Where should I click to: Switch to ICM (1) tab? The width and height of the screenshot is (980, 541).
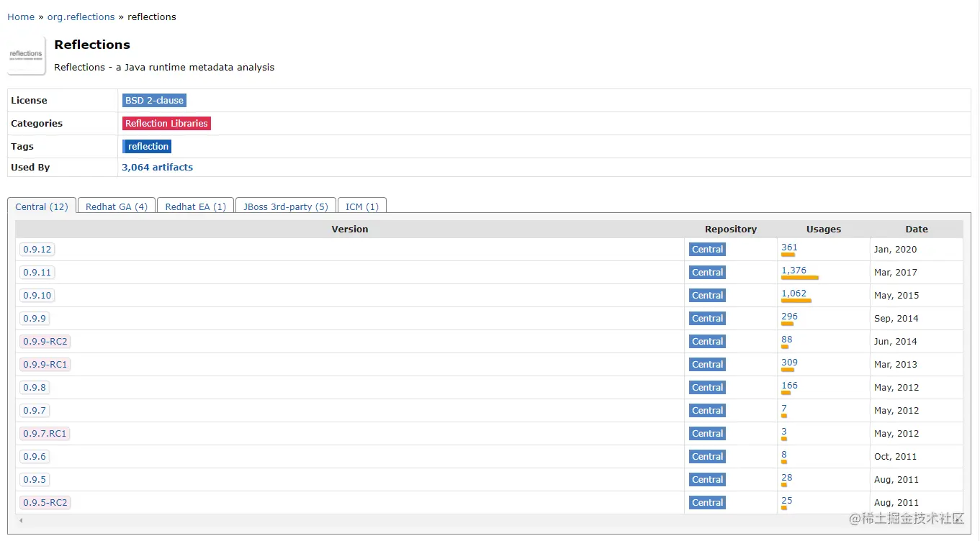(362, 206)
